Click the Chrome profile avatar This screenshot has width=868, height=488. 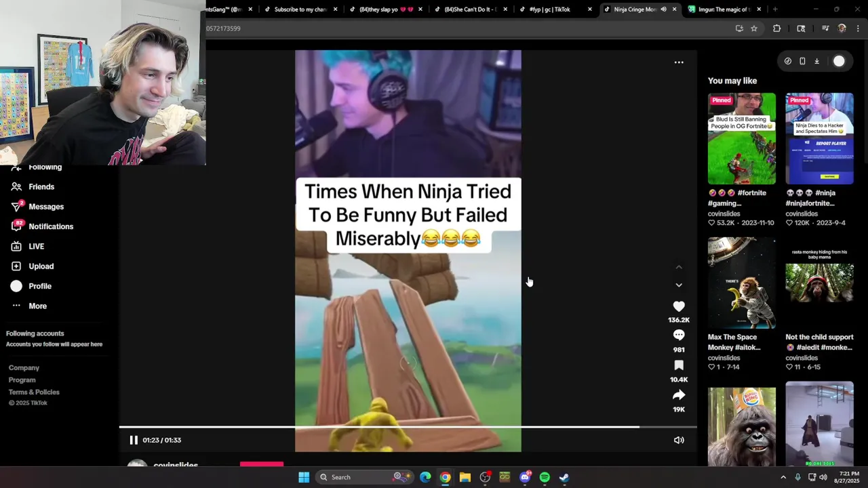click(842, 28)
